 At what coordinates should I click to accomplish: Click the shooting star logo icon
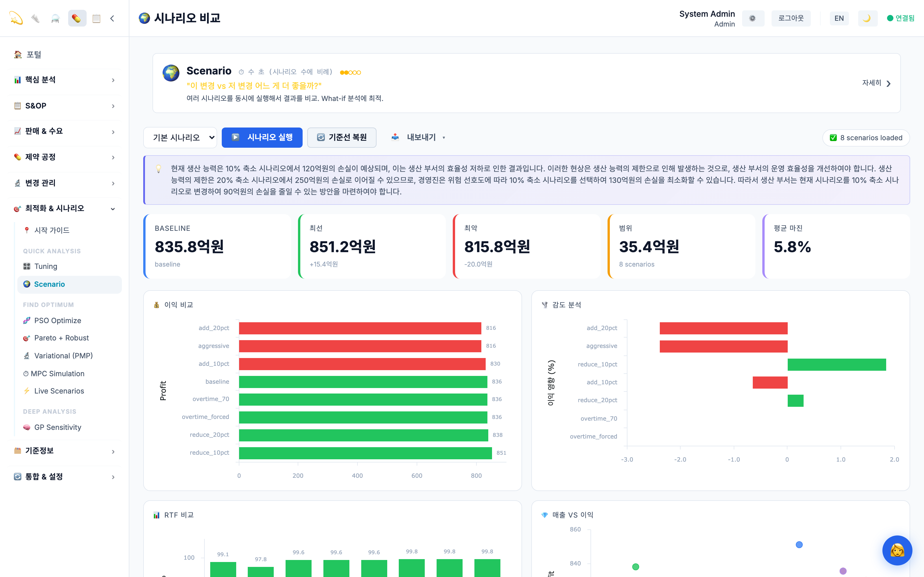click(x=16, y=18)
